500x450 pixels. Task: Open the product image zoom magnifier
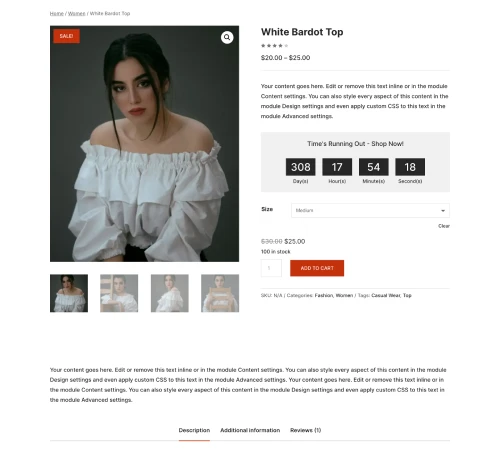click(227, 37)
